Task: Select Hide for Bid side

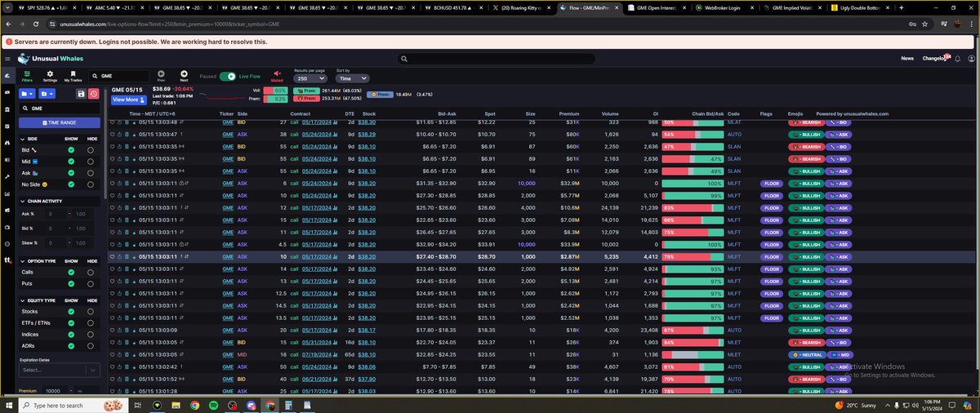Action: [x=91, y=151]
